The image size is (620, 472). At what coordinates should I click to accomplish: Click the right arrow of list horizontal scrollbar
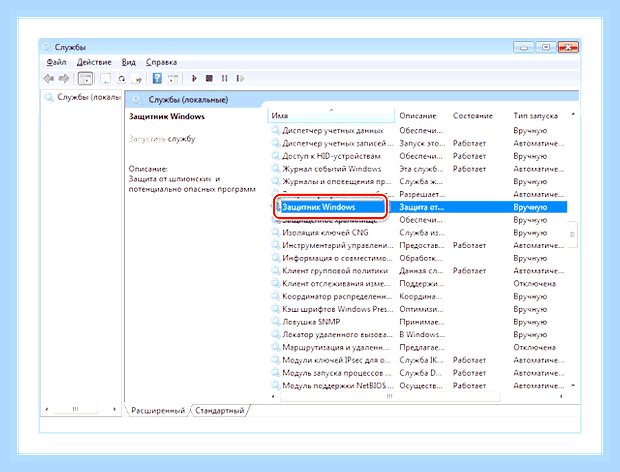pos(561,396)
